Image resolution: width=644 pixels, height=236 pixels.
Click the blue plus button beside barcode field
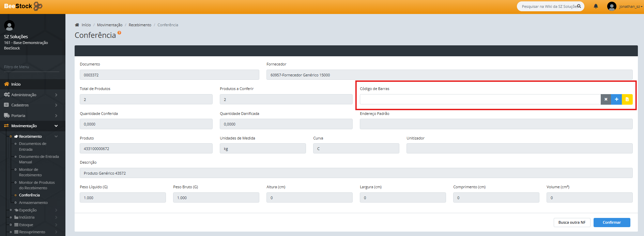point(616,99)
